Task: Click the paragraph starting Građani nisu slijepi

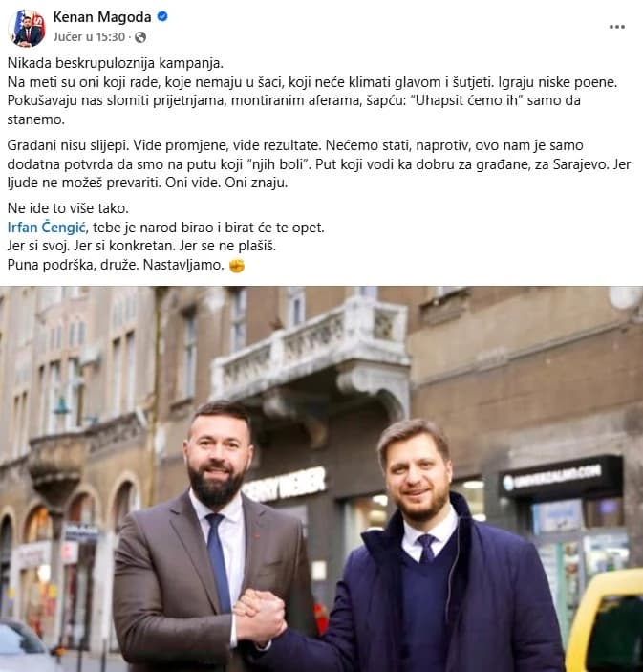Action: [319, 164]
